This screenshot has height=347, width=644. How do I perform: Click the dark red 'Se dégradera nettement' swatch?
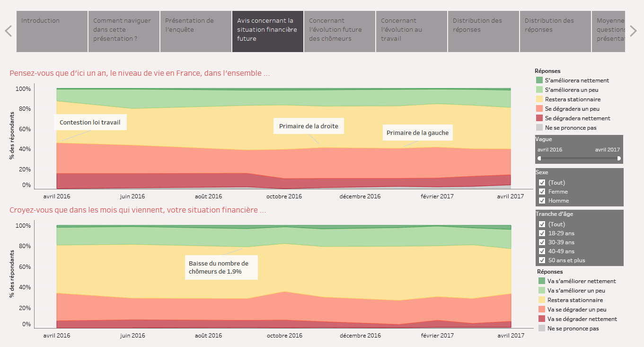[540, 118]
